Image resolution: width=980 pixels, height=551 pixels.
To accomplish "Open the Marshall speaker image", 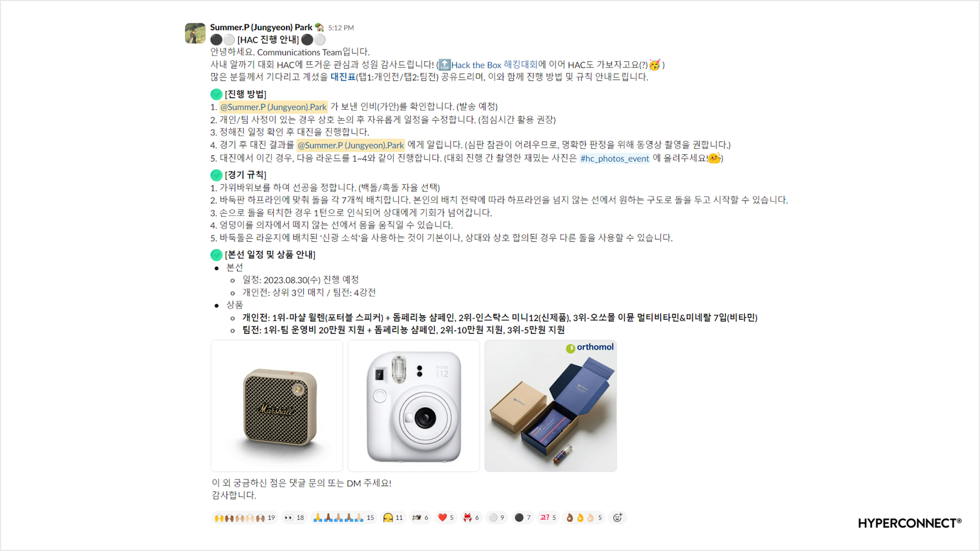I will (277, 406).
